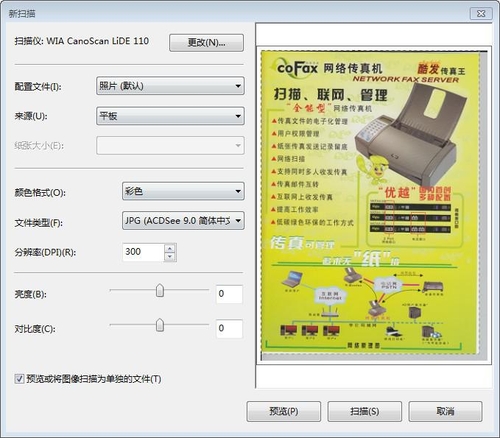
Task: Click the 分辨率 DPI value field
Action: click(143, 252)
